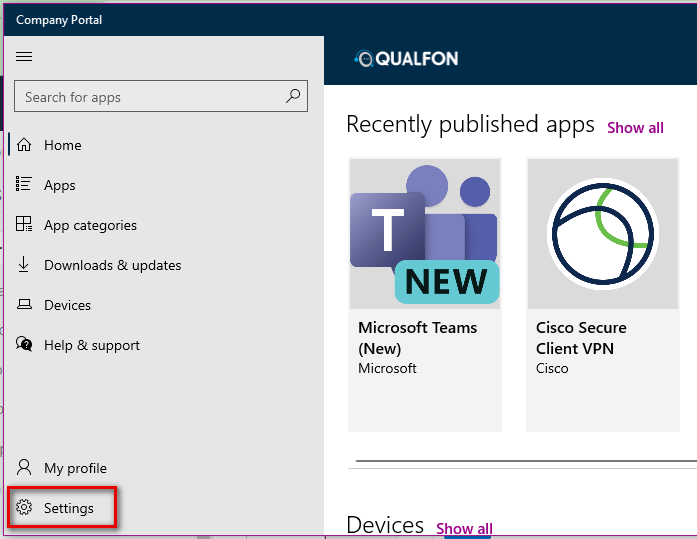This screenshot has width=697, height=539.
Task: Toggle the hamburger navigation menu
Action: tap(24, 56)
